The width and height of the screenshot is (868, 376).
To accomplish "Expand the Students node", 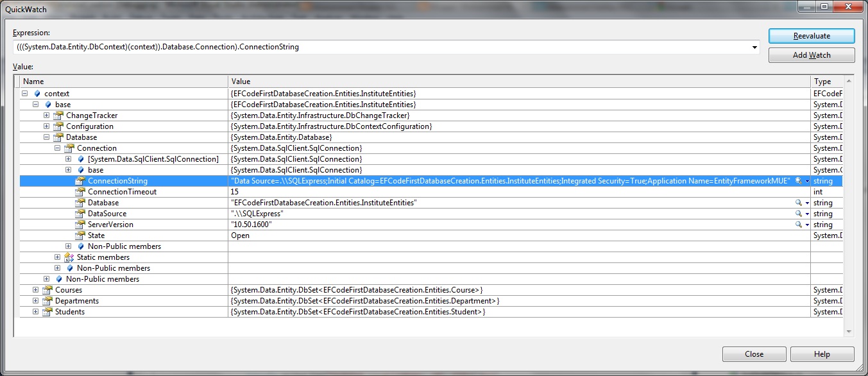I will [35, 312].
